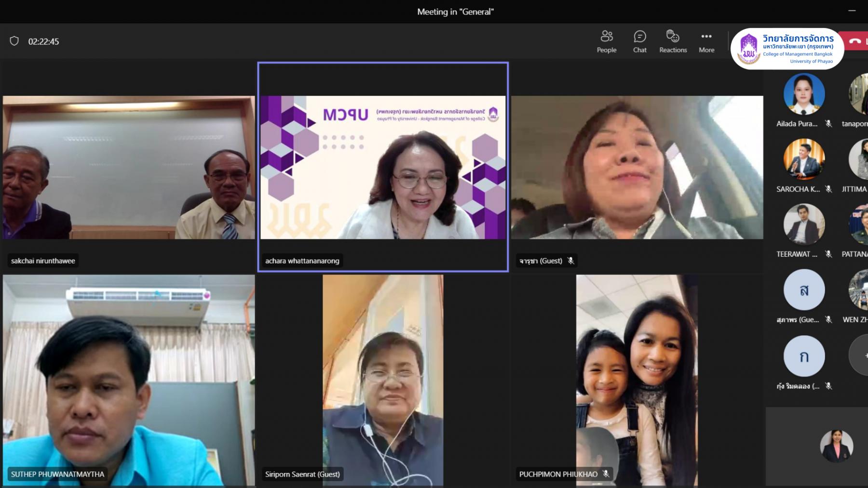
Task: Select achara whattananarong video tile
Action: pos(383,167)
